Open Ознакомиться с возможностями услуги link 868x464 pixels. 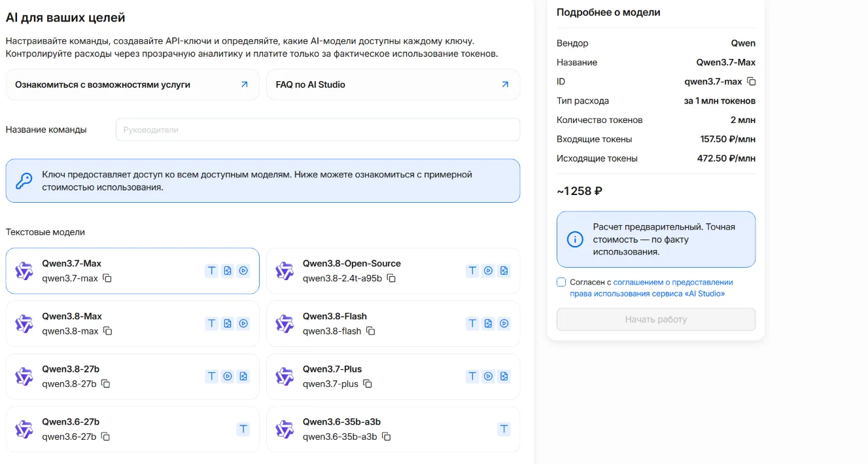pos(132,85)
